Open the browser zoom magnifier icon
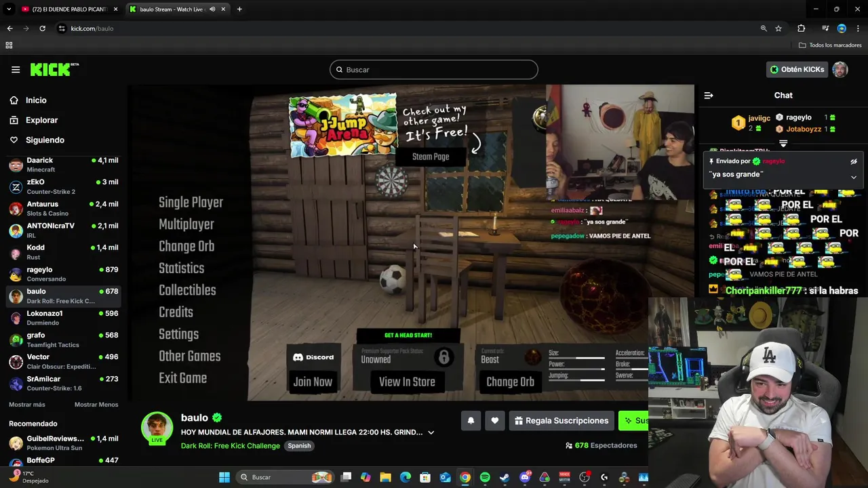This screenshot has width=868, height=488. coord(764,28)
